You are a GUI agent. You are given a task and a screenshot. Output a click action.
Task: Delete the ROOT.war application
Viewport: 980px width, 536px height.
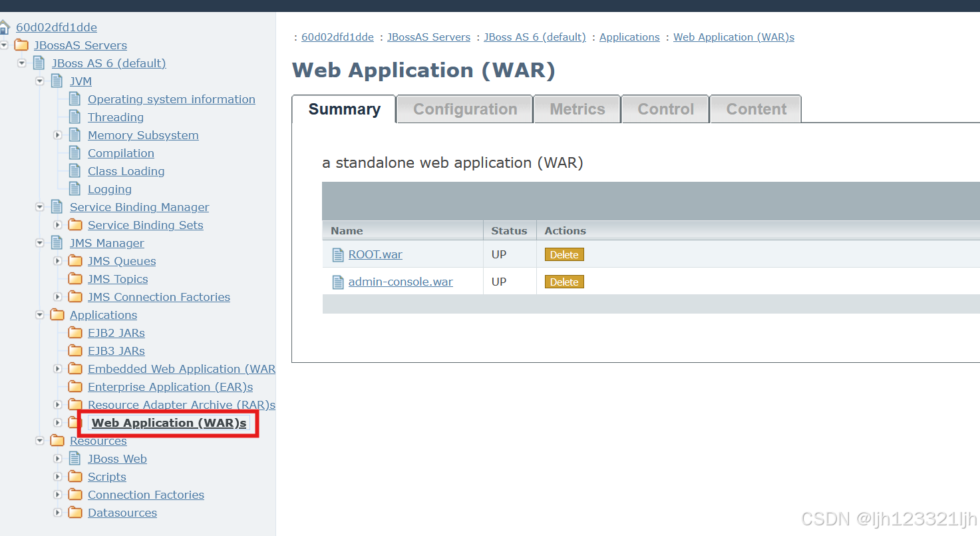tap(564, 255)
